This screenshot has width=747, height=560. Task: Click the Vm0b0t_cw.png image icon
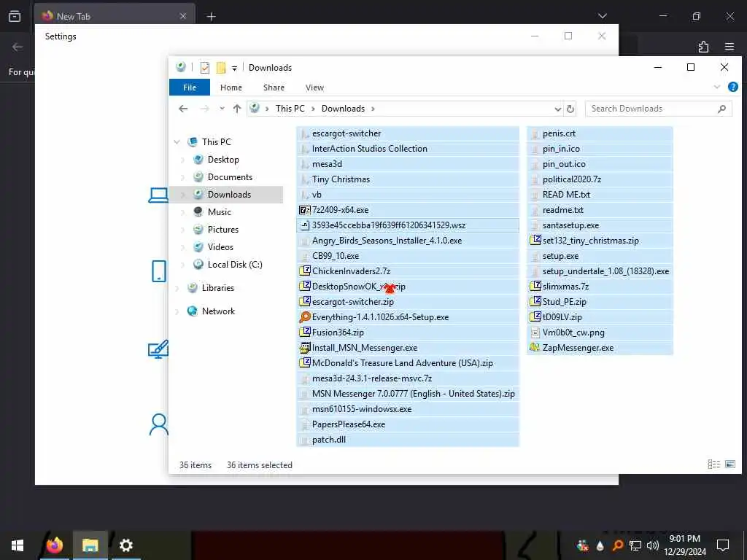[x=535, y=332]
